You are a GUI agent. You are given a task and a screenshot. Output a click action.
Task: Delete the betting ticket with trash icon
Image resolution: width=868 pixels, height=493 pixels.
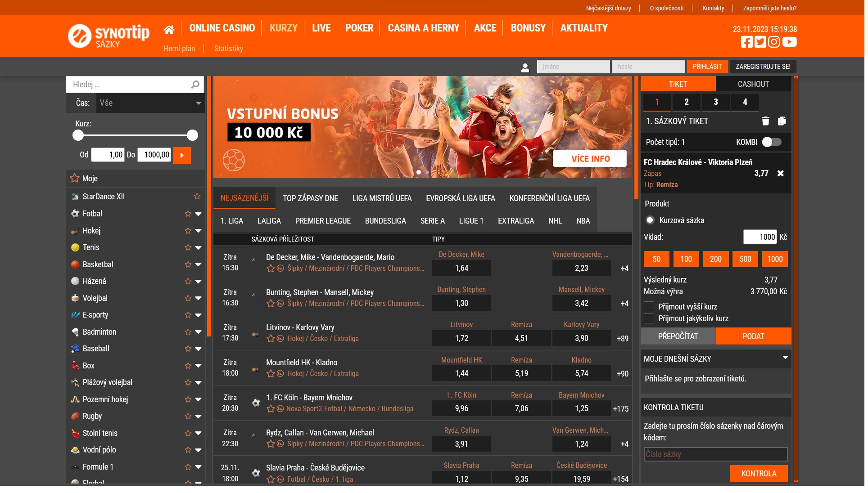[x=765, y=121]
